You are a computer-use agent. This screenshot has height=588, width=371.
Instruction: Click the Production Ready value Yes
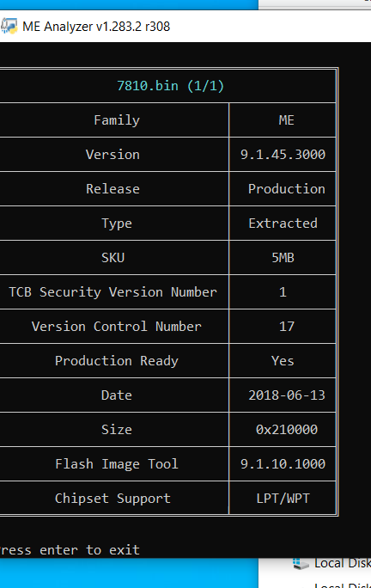pos(283,361)
